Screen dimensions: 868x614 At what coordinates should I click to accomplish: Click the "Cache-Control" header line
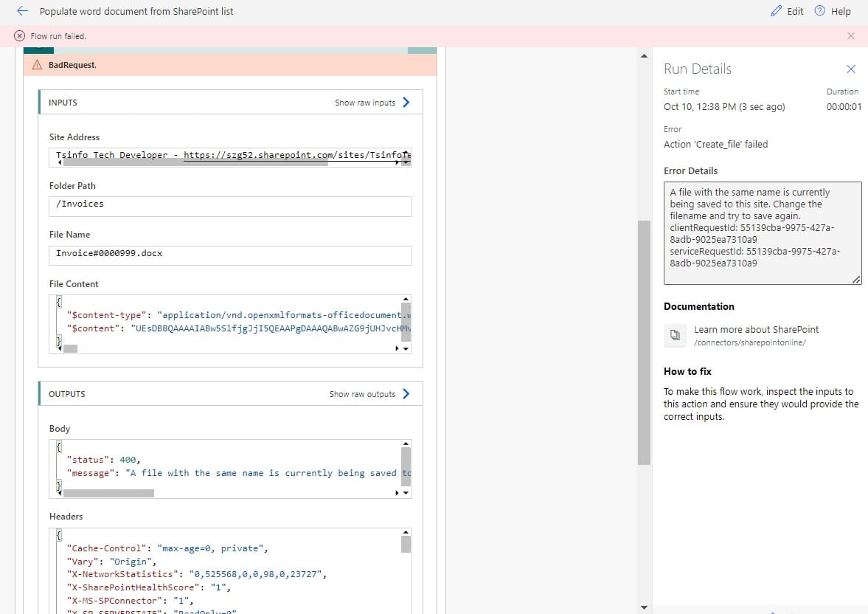(167, 548)
